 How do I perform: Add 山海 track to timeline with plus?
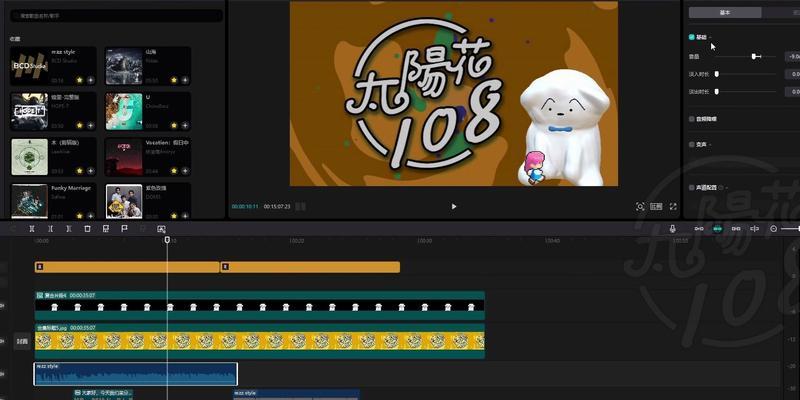(x=185, y=80)
